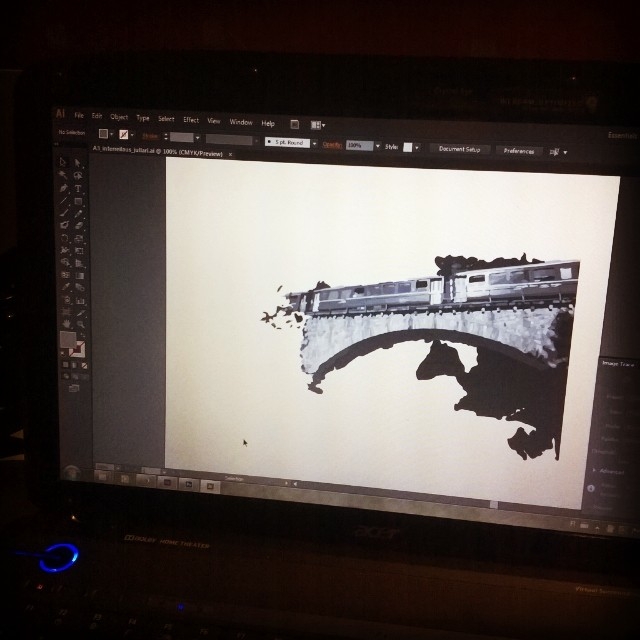Select the Paintbrush tool
This screenshot has width=640, height=640.
pyautogui.click(x=64, y=213)
